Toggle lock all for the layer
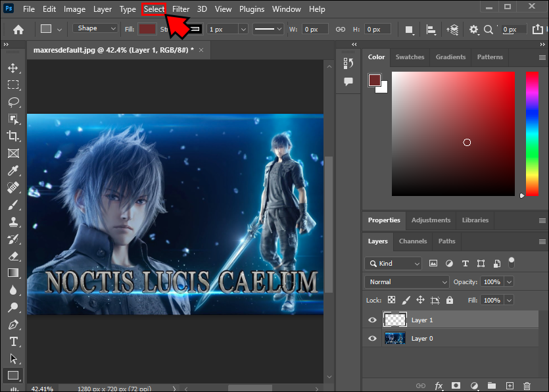549x392 pixels. (x=450, y=300)
